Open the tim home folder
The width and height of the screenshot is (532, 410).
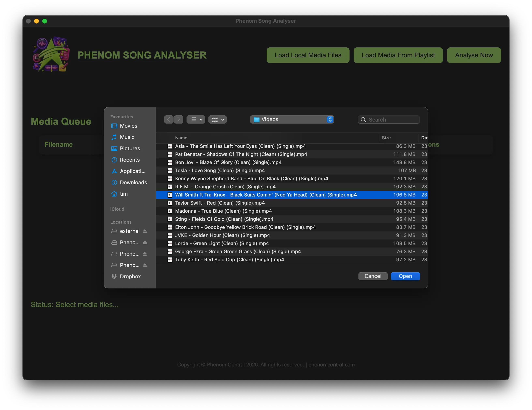tap(123, 194)
